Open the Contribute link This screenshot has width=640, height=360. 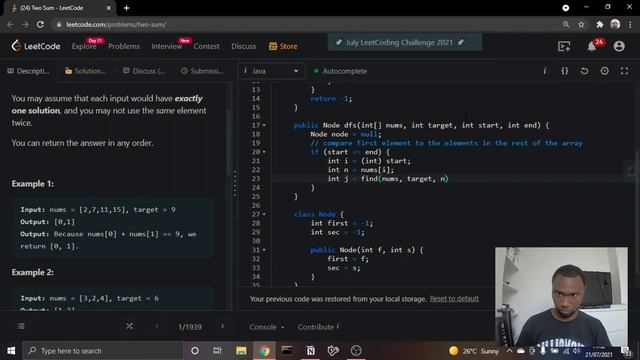pos(318,327)
